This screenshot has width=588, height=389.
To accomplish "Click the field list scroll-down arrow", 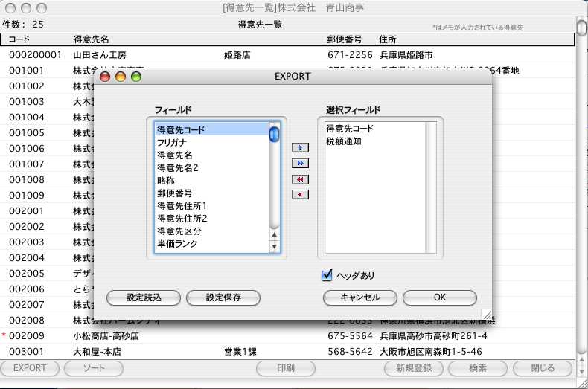I will tap(274, 246).
